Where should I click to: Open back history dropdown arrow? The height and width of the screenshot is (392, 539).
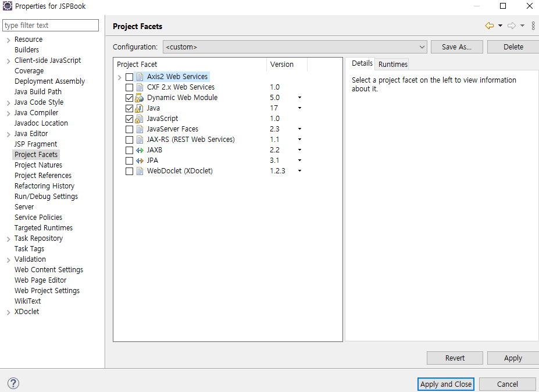point(500,26)
